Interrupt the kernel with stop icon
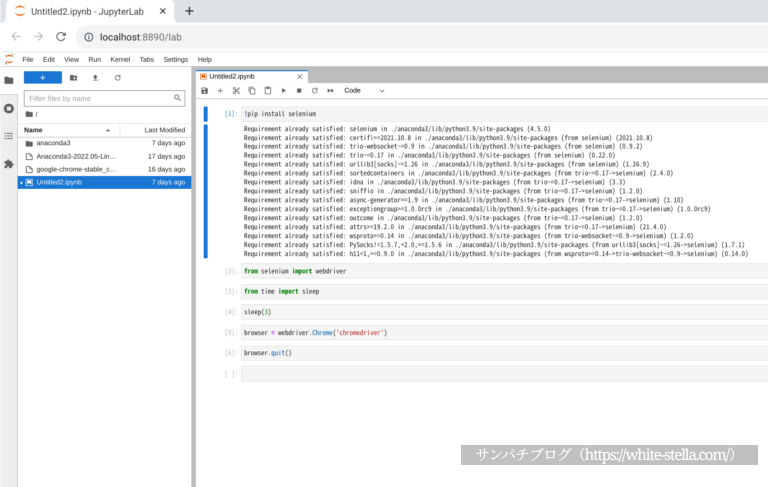This screenshot has width=768, height=487. (x=299, y=91)
